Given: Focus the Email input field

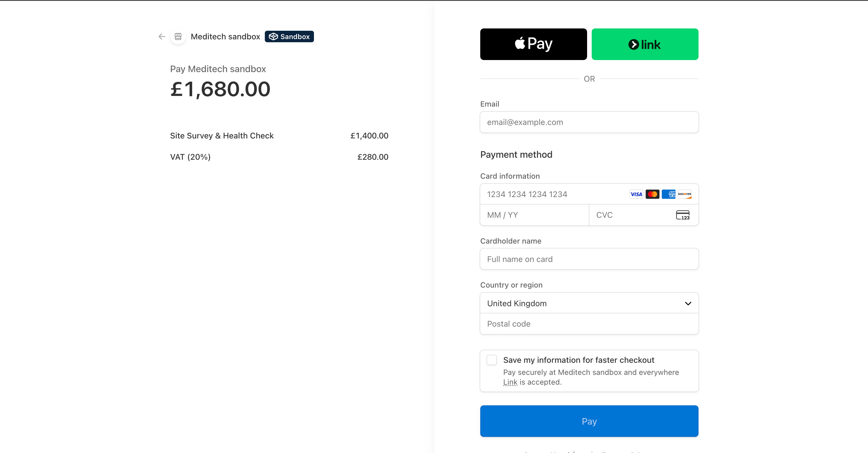Looking at the screenshot, I should [589, 122].
